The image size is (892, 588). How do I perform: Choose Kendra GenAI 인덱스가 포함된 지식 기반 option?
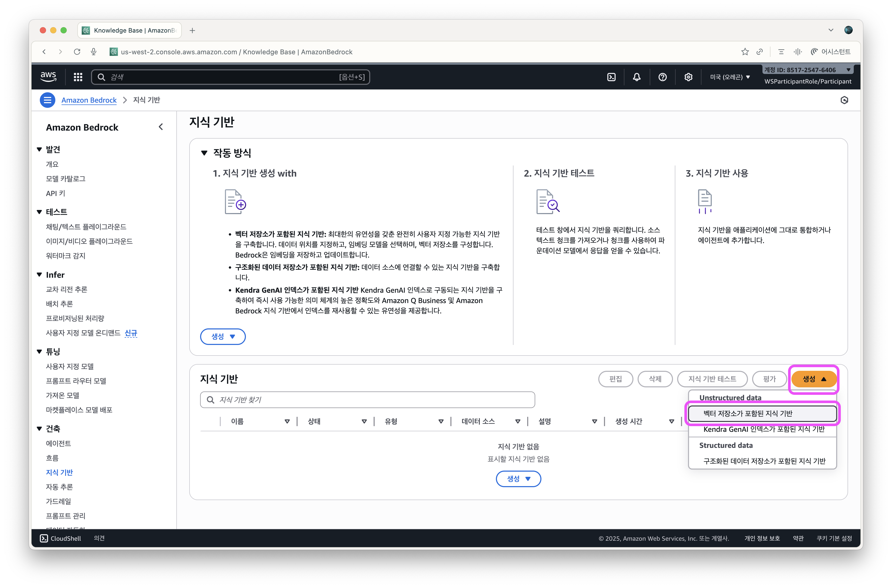[762, 429]
